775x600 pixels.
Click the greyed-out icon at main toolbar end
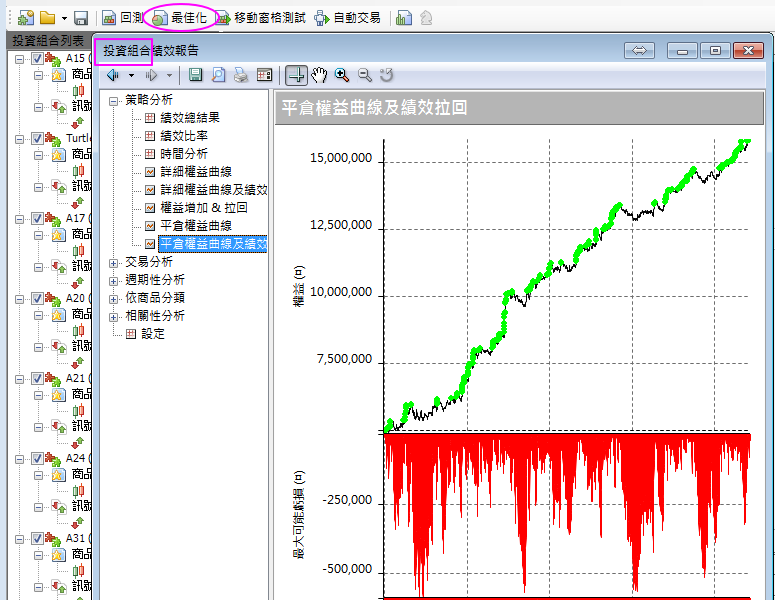[426, 18]
